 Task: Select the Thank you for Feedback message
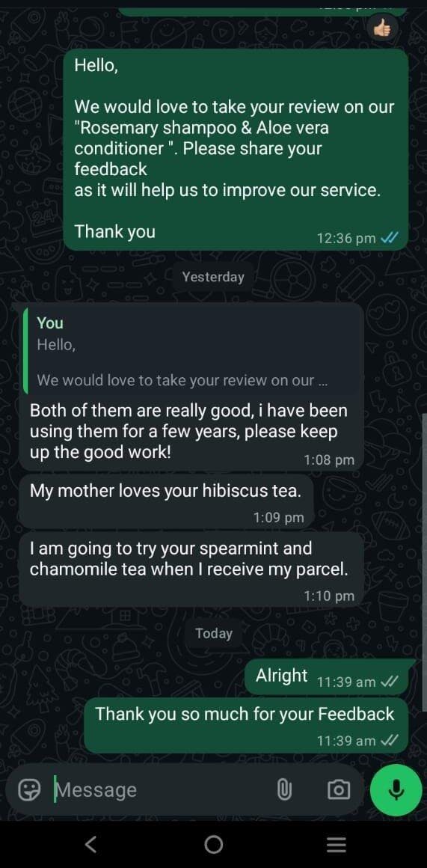click(x=246, y=725)
